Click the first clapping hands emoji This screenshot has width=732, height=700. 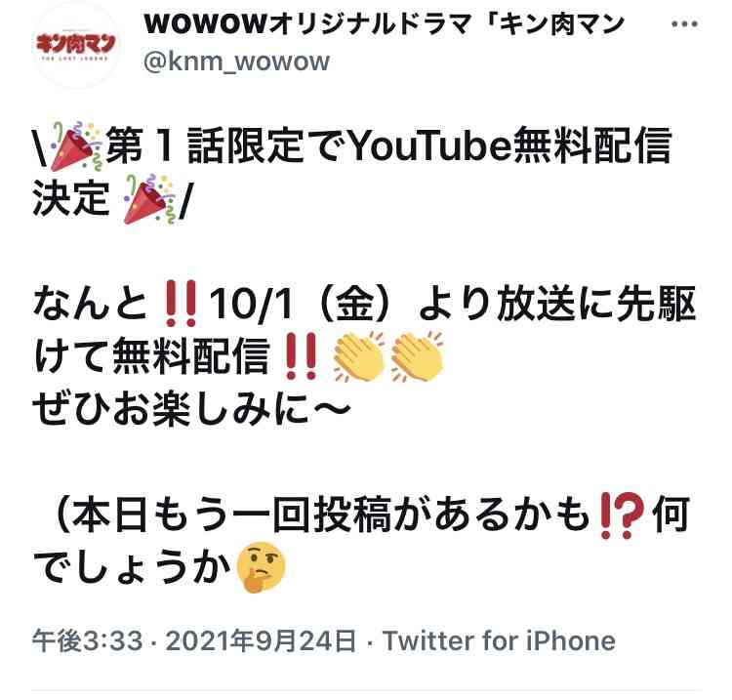pyautogui.click(x=358, y=356)
